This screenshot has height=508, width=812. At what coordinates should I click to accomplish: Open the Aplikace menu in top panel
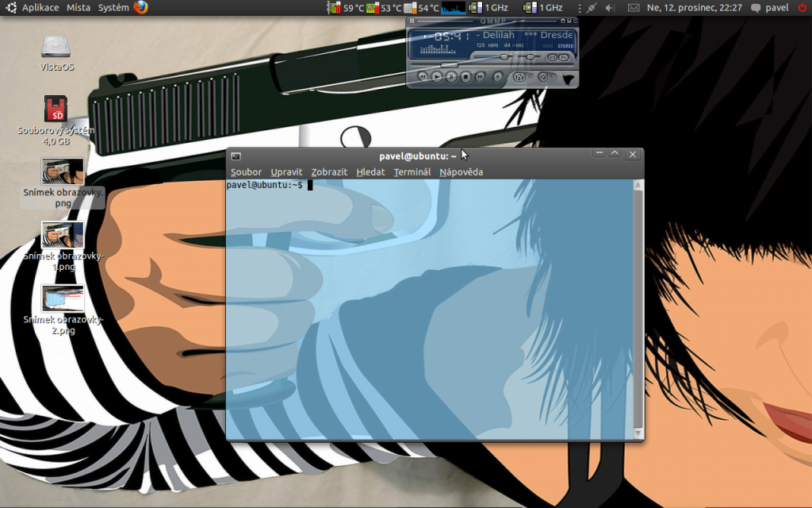pos(40,8)
